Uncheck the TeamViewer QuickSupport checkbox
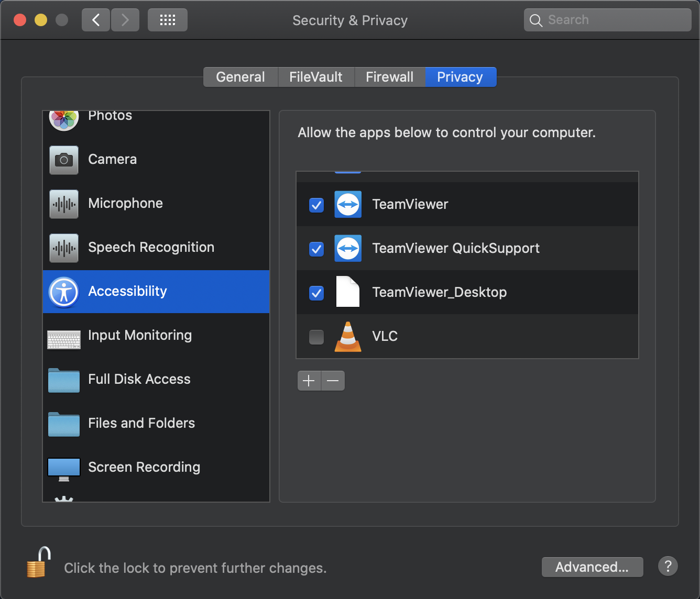This screenshot has height=599, width=700. click(316, 249)
